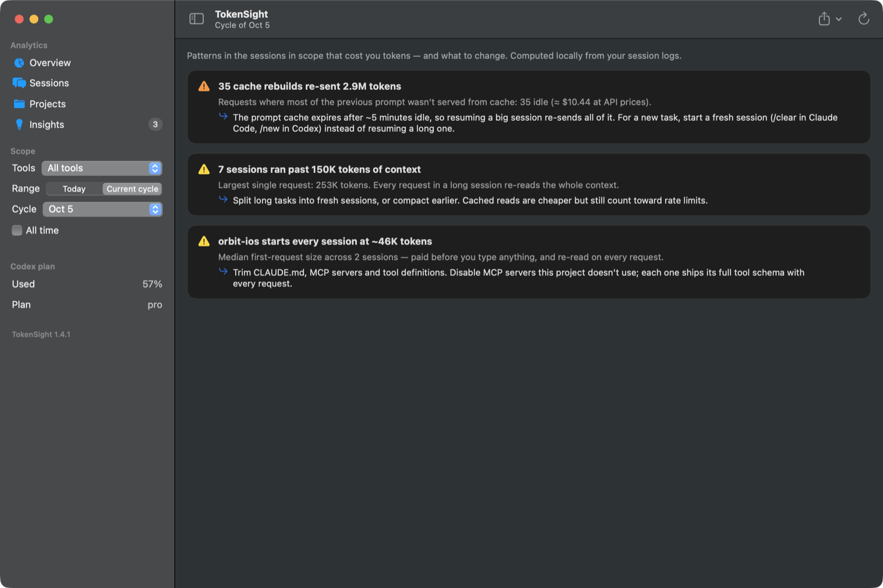Click warning icon for 150K context sessions
Screen dimensions: 883x588
pyautogui.click(x=204, y=169)
